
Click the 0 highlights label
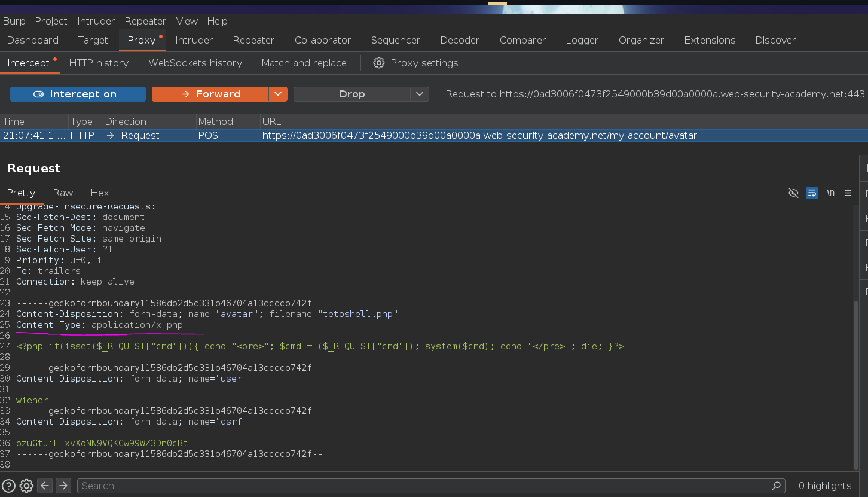pyautogui.click(x=825, y=486)
